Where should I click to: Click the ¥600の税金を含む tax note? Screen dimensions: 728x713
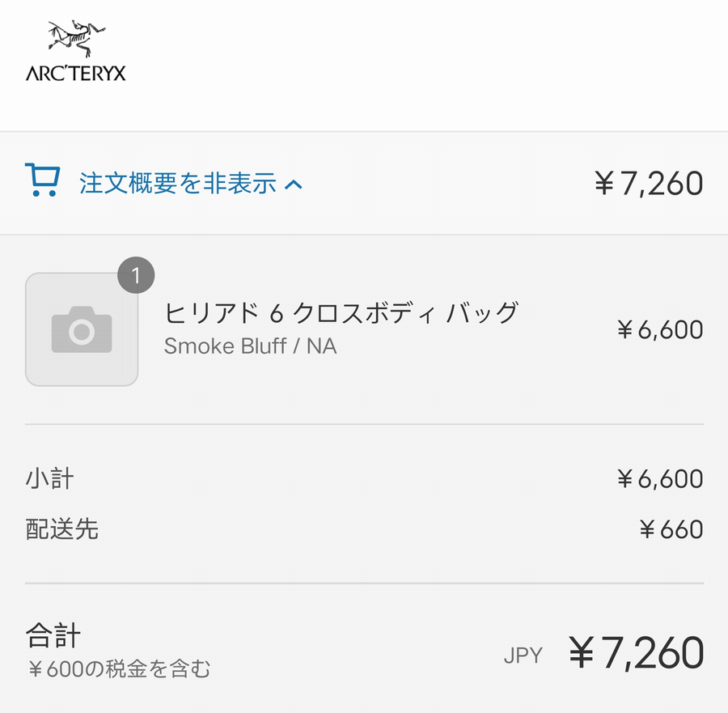pos(118,669)
